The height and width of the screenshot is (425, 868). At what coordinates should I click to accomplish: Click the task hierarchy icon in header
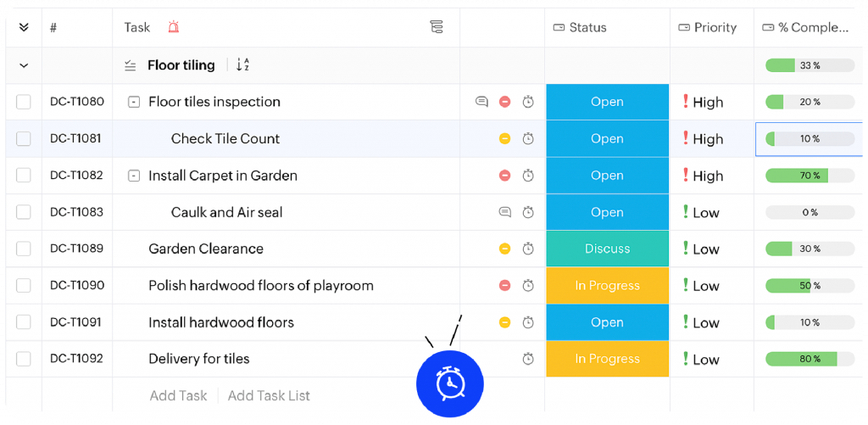[437, 27]
